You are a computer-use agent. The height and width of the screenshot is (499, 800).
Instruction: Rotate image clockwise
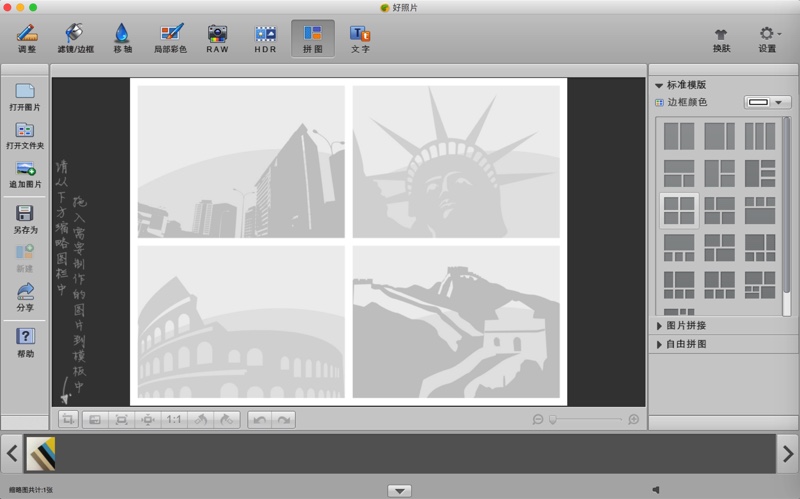click(227, 419)
